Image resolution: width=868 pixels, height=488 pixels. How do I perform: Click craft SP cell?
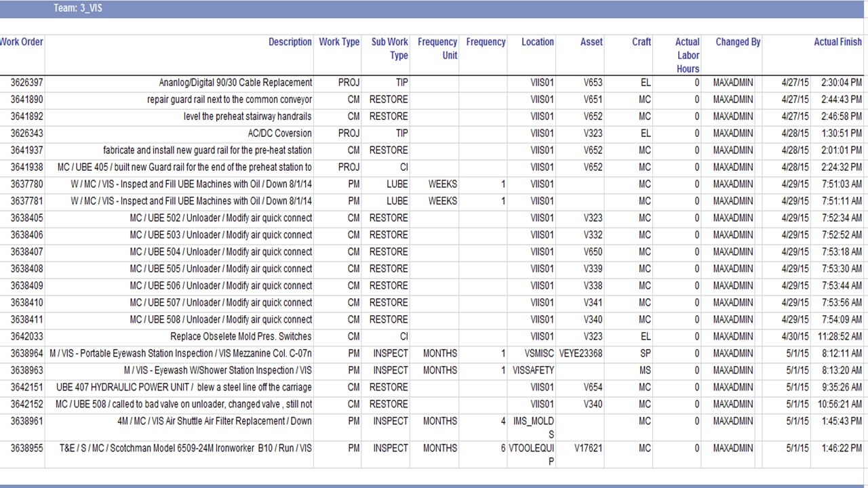[x=645, y=354]
